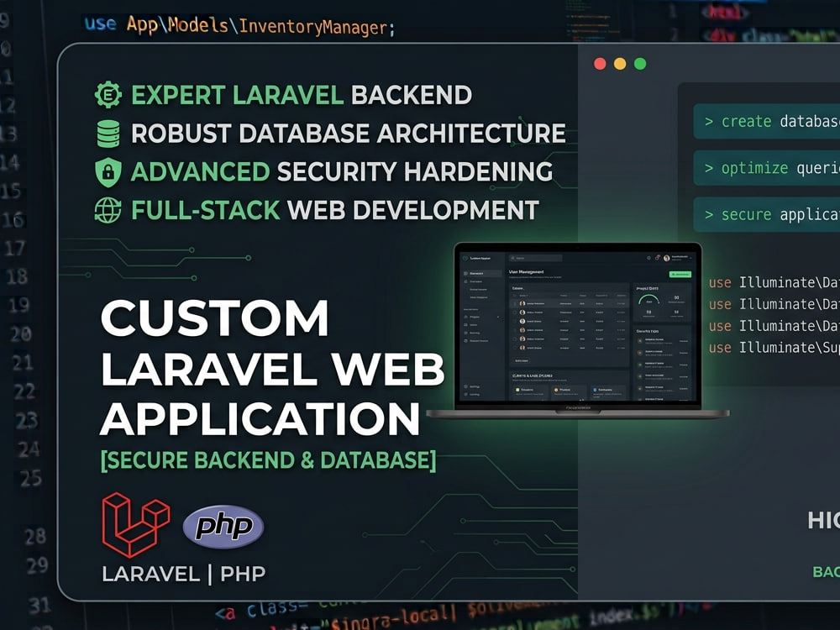
Task: Click the database stack icon
Action: coord(108,134)
